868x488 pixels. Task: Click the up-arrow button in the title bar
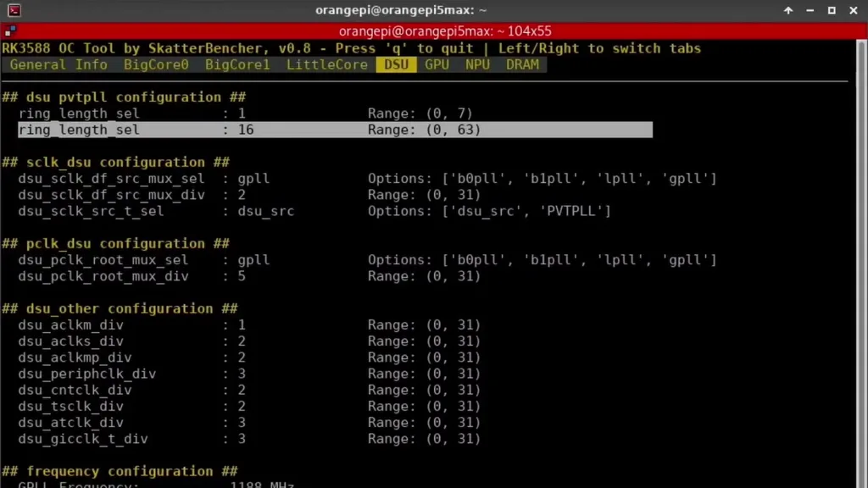click(x=788, y=10)
